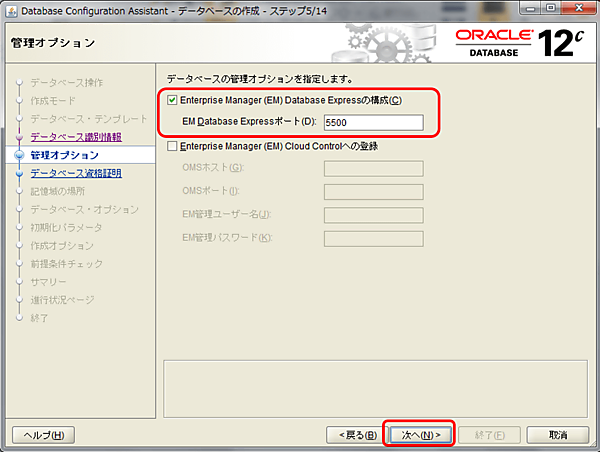600x452 pixels.
Task: Click the EM Database Expressポート(D) label
Action: pos(249,122)
